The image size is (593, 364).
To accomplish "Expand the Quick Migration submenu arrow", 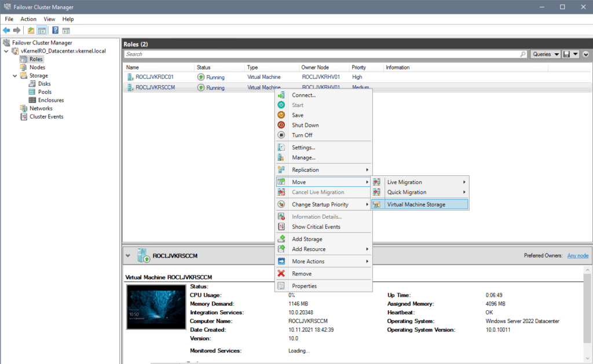I will (x=464, y=192).
